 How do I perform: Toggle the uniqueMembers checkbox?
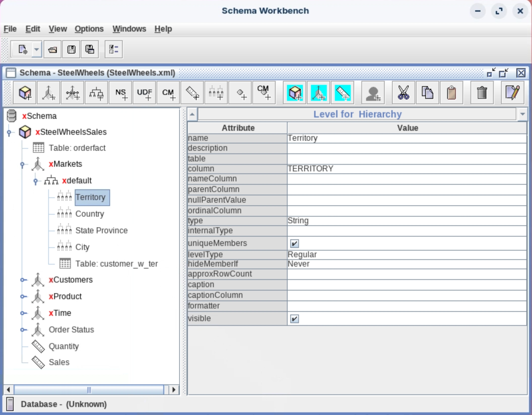(x=294, y=244)
